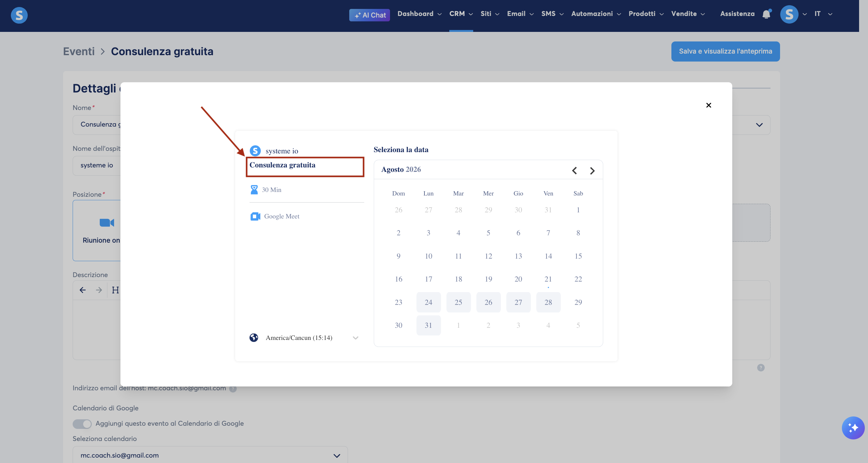
Task: Select August 25 in the calendar
Action: (458, 302)
